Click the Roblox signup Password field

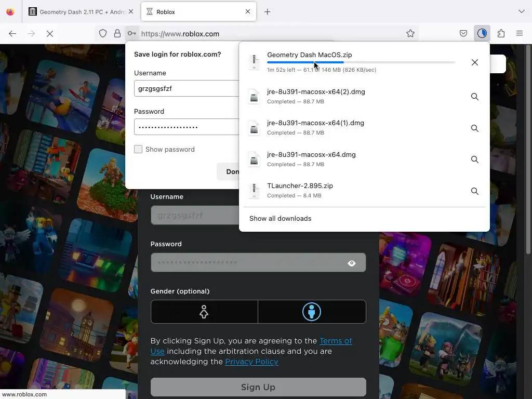258,262
